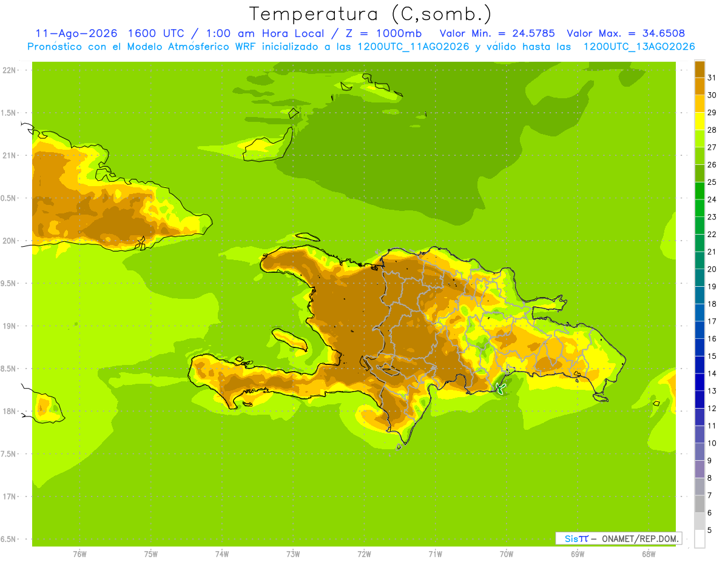Select legend value "22" on color bar
This screenshot has height=562, width=728.
[712, 234]
